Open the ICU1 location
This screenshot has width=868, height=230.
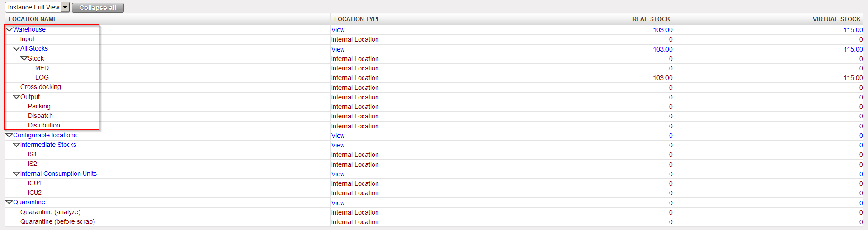(34, 183)
